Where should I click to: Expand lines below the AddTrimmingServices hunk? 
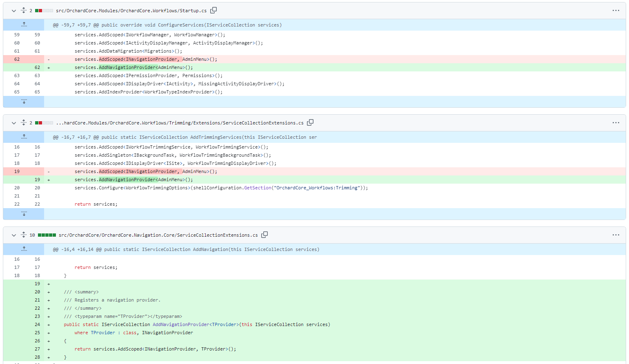tap(24, 214)
